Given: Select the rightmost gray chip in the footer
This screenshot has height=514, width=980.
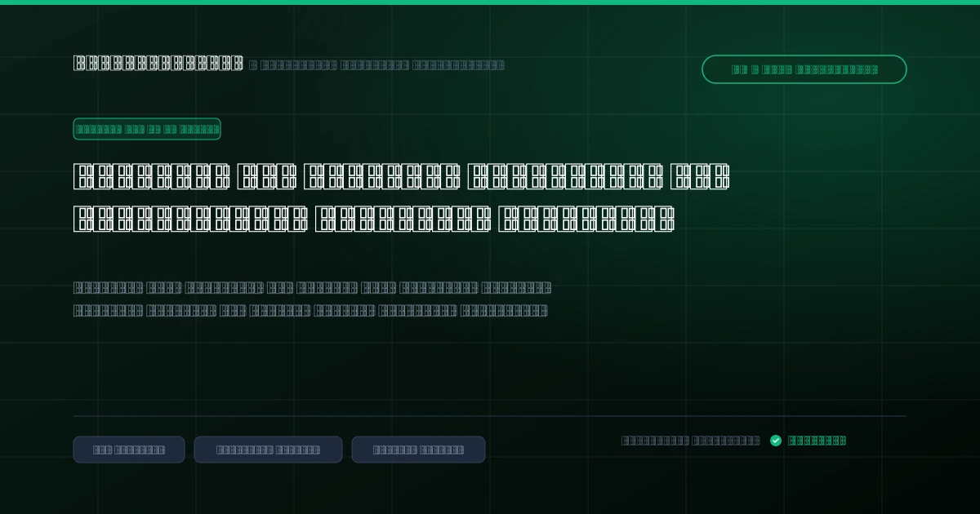Looking at the screenshot, I should [418, 450].
